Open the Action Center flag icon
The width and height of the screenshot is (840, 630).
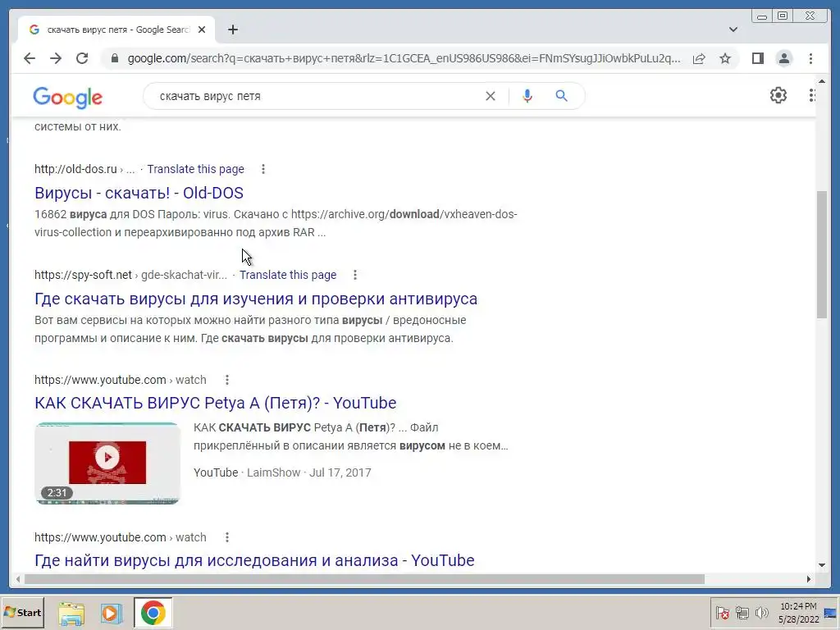(722, 613)
